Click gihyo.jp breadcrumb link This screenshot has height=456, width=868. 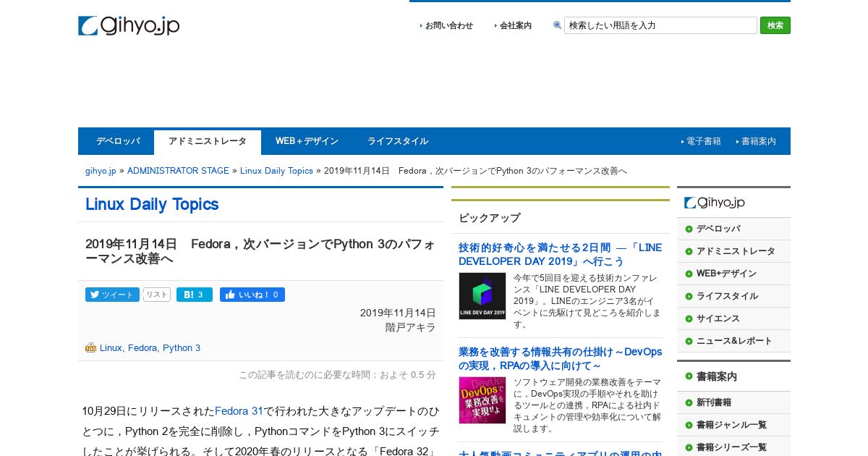[101, 171]
